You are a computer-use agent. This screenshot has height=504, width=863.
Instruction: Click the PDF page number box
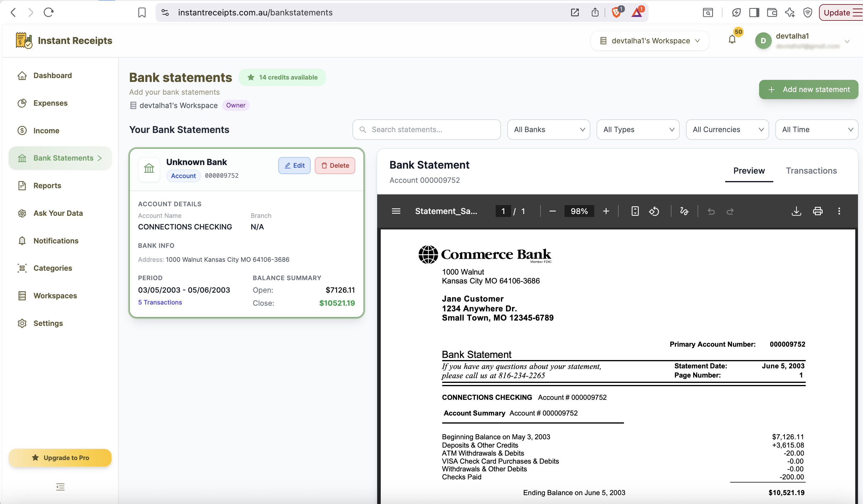pyautogui.click(x=503, y=211)
